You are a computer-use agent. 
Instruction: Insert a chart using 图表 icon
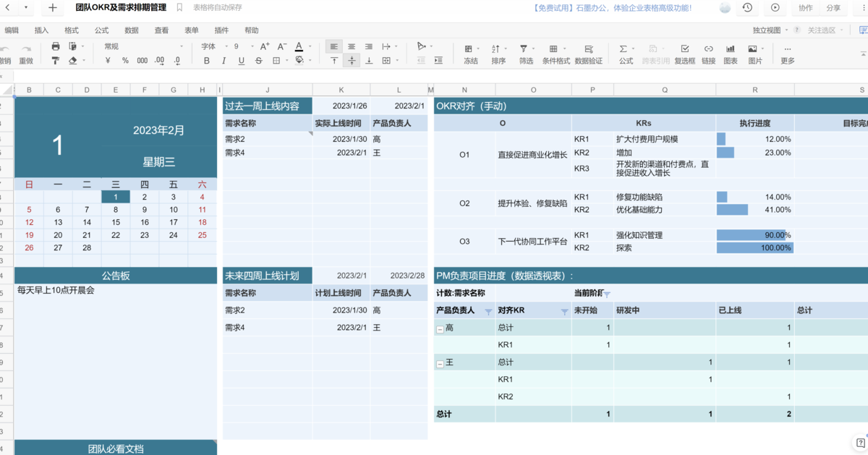(731, 54)
